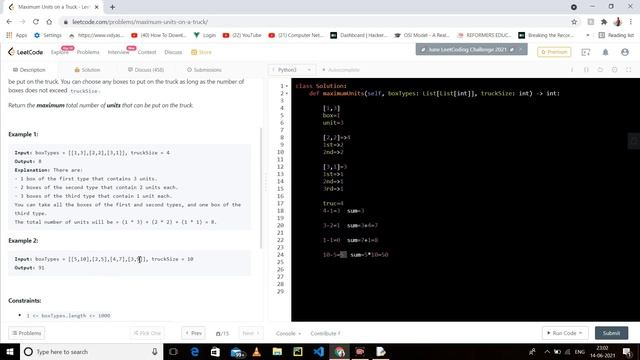Toggle the Autocomplete option
The image size is (640, 360).
point(341,70)
